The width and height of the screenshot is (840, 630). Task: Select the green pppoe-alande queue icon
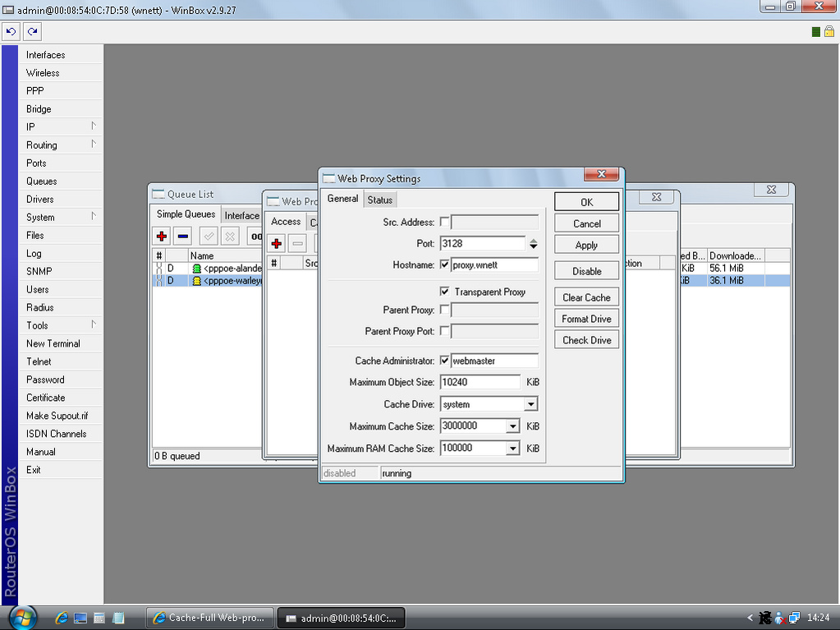pyautogui.click(x=196, y=269)
